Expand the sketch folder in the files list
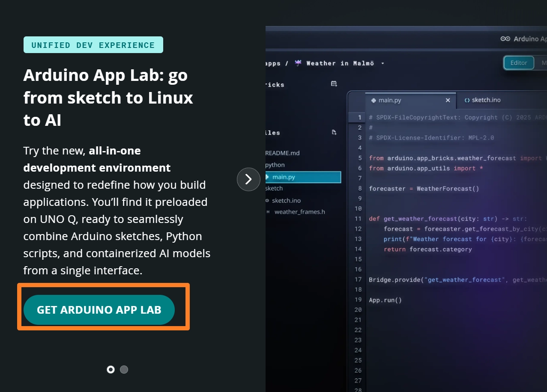This screenshot has height=392, width=547. [x=274, y=188]
